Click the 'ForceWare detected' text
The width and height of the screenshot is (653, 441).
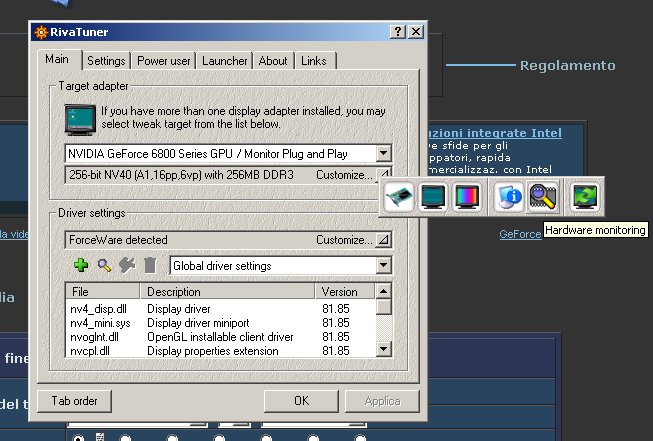tap(118, 240)
